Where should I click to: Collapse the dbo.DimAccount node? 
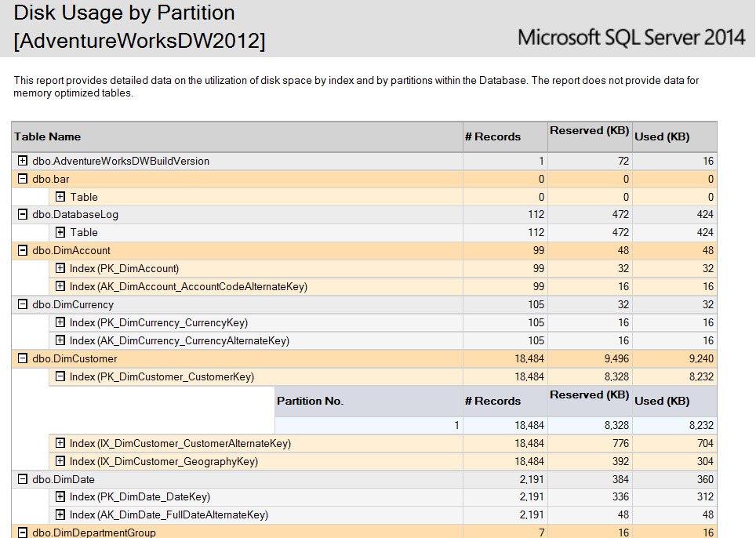click(23, 250)
